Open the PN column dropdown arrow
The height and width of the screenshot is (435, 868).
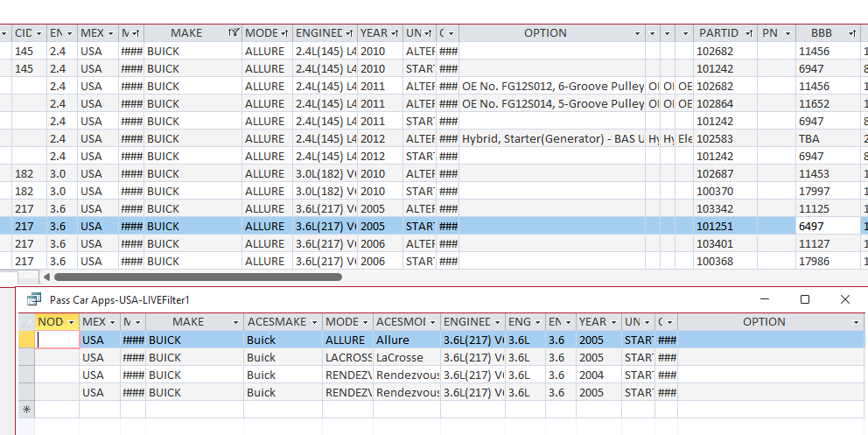787,33
